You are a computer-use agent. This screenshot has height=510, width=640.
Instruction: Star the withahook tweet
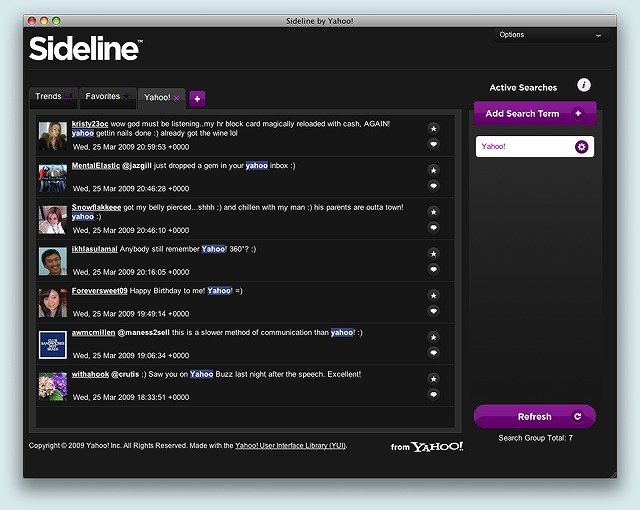(x=433, y=379)
